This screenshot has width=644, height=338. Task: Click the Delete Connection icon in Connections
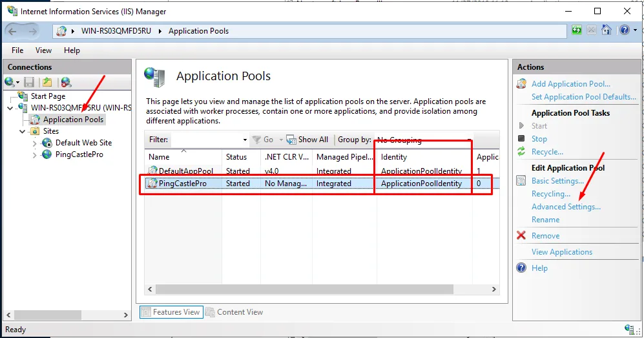coord(66,82)
